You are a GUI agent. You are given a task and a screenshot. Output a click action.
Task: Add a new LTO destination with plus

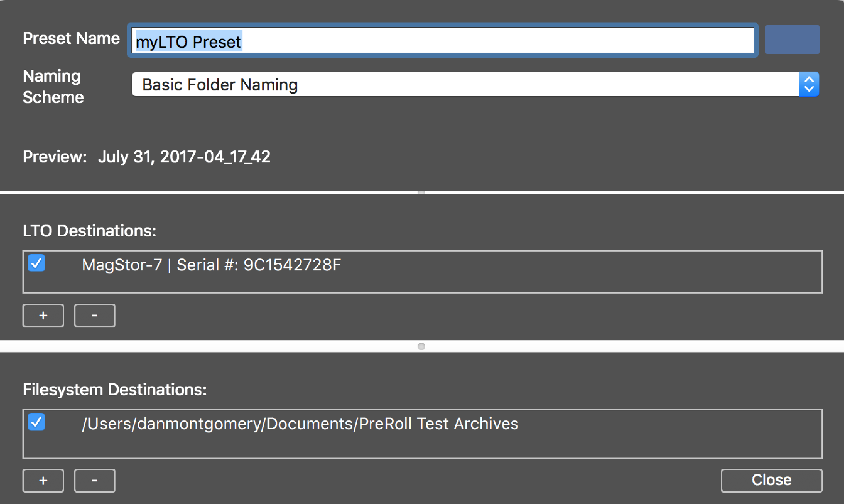coord(43,315)
